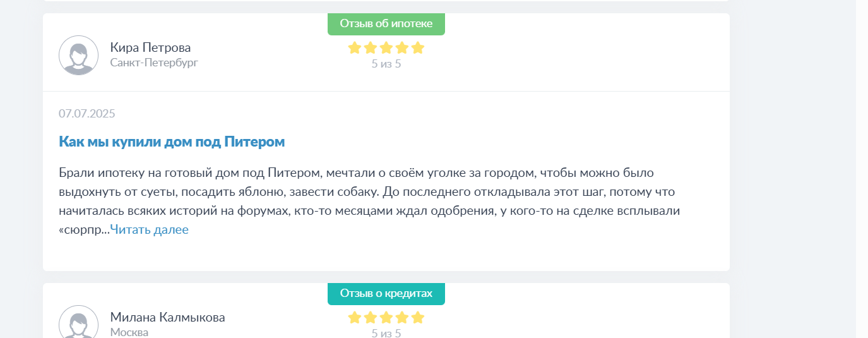Open 'Как мы купили дом под Питером' title
This screenshot has width=868, height=338.
tap(172, 142)
